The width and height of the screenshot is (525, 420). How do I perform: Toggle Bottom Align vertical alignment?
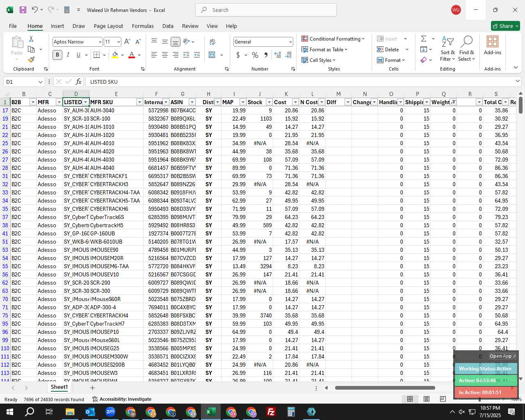coord(176,41)
